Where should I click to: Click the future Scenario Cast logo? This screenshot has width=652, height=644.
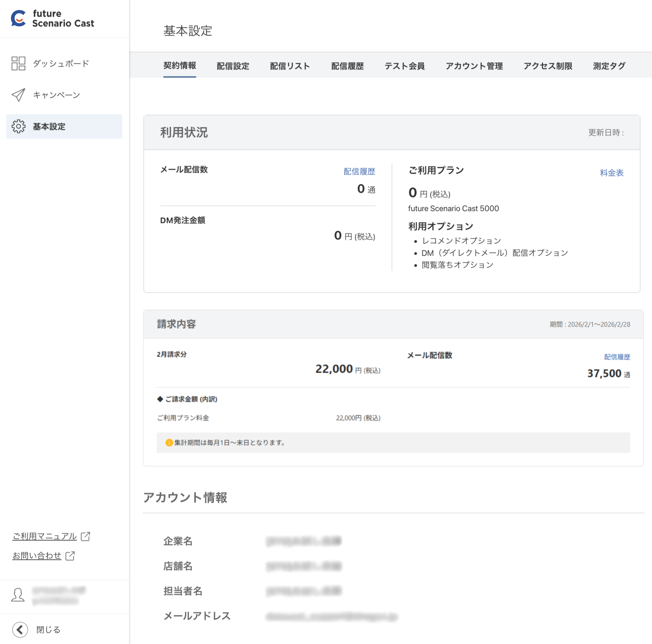(52, 18)
